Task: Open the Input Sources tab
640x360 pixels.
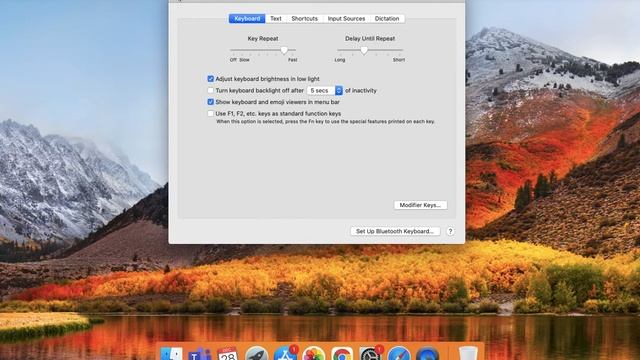Action: pyautogui.click(x=346, y=18)
